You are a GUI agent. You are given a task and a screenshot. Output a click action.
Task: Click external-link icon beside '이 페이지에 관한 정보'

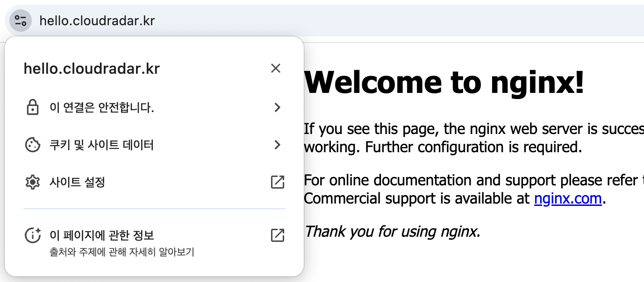click(x=278, y=235)
